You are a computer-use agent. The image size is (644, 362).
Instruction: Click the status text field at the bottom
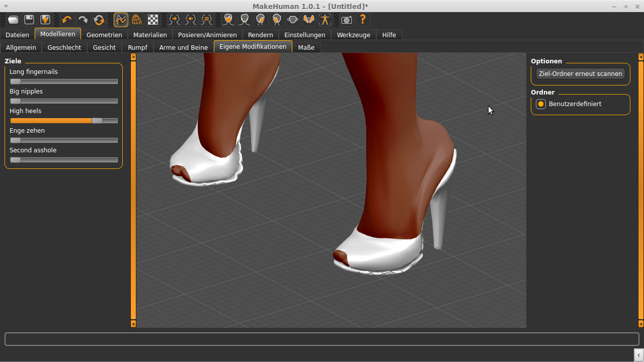[322, 339]
